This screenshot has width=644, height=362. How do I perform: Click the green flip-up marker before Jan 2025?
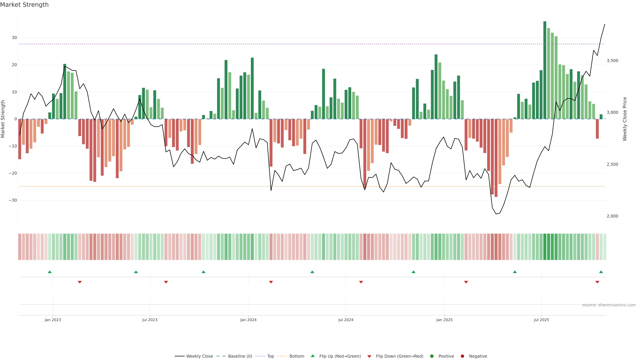(x=414, y=272)
